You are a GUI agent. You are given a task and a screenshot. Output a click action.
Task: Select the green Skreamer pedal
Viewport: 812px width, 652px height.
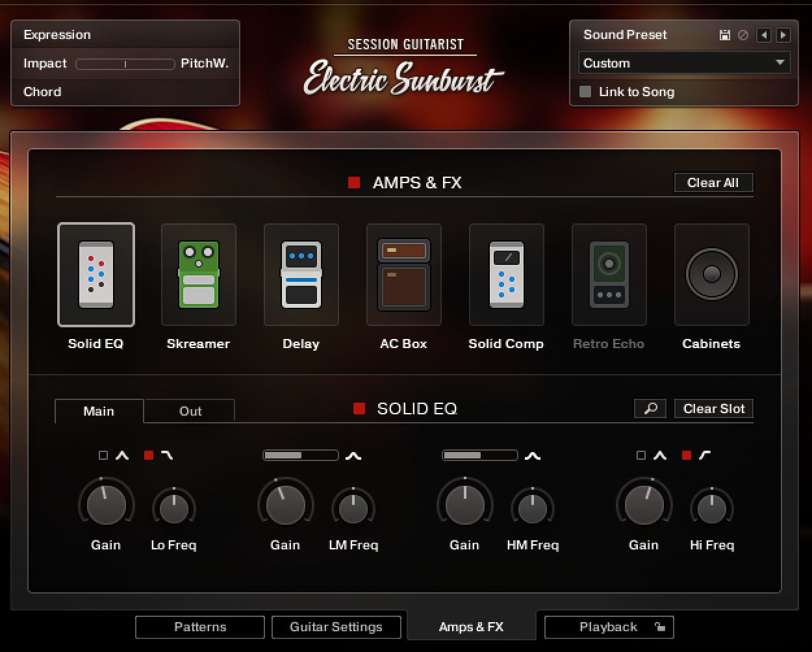click(199, 275)
